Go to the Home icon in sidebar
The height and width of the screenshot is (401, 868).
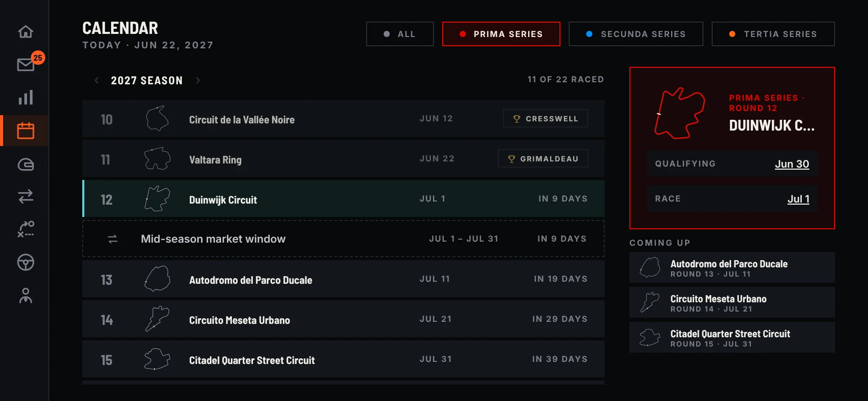[26, 32]
